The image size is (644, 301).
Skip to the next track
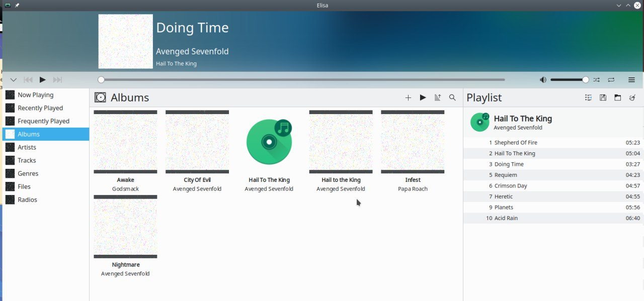pyautogui.click(x=57, y=80)
